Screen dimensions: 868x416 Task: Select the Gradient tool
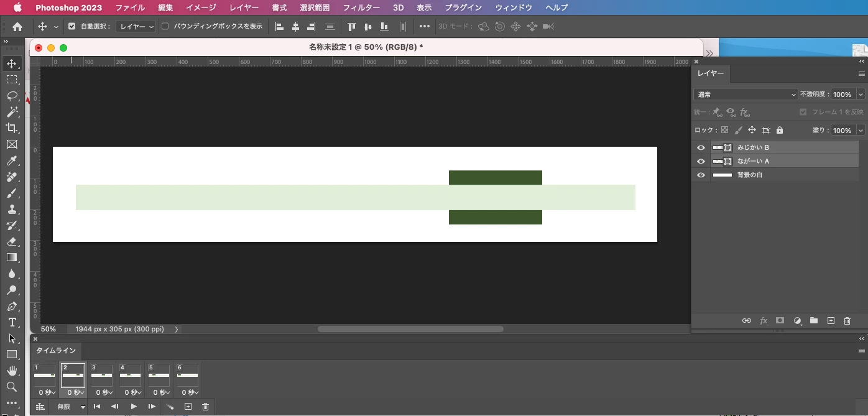[x=12, y=257]
